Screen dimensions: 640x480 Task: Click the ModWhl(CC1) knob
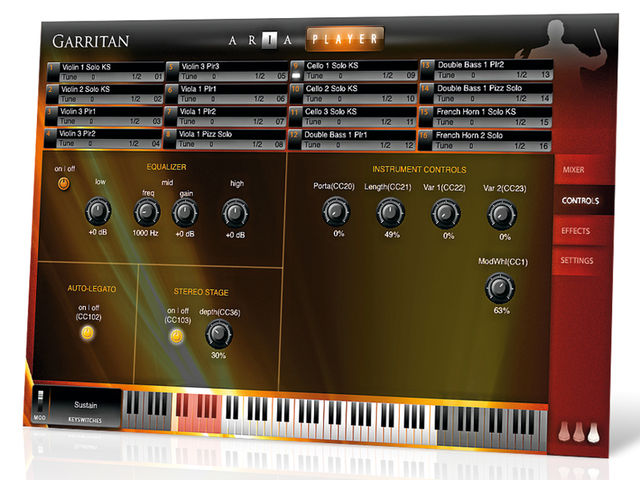click(500, 289)
